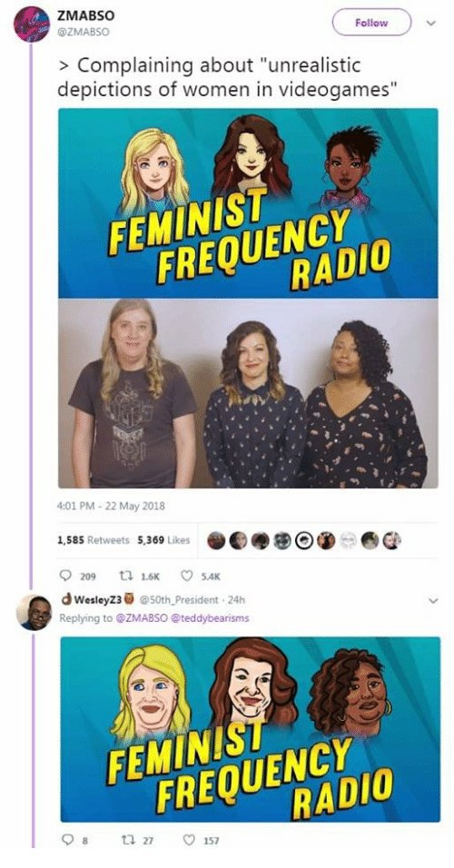This screenshot has height=868, width=454.
Task: Open the first liker avatar in the row
Action: click(216, 539)
